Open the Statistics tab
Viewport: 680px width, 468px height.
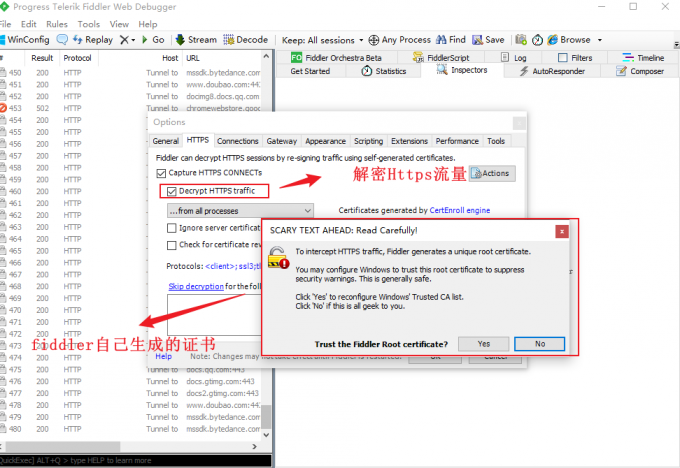point(384,71)
